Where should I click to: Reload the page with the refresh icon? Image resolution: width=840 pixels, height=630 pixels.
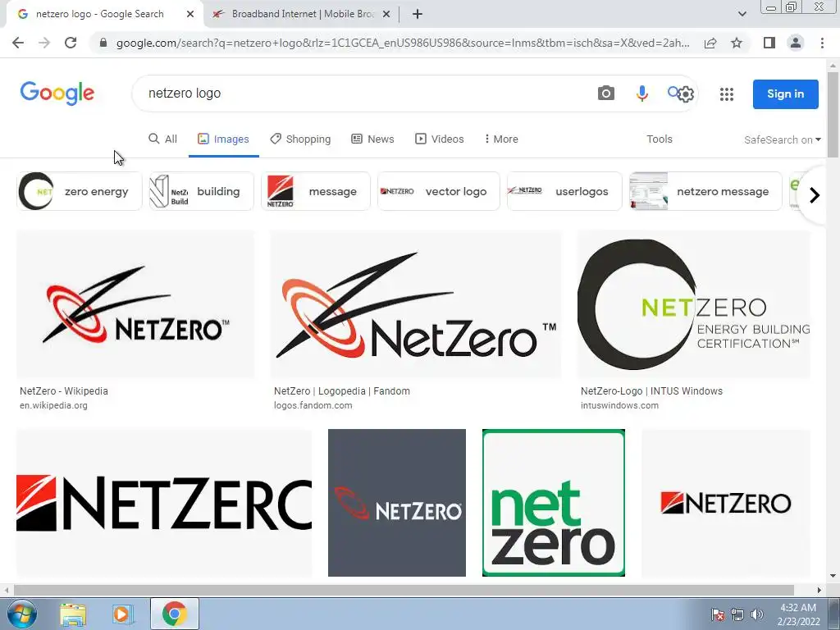(x=71, y=43)
